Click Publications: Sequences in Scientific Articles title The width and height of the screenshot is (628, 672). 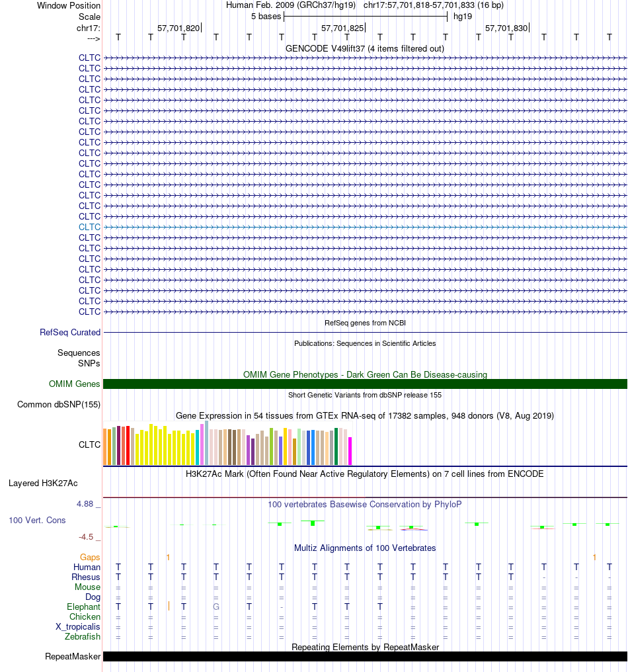pyautogui.click(x=365, y=344)
